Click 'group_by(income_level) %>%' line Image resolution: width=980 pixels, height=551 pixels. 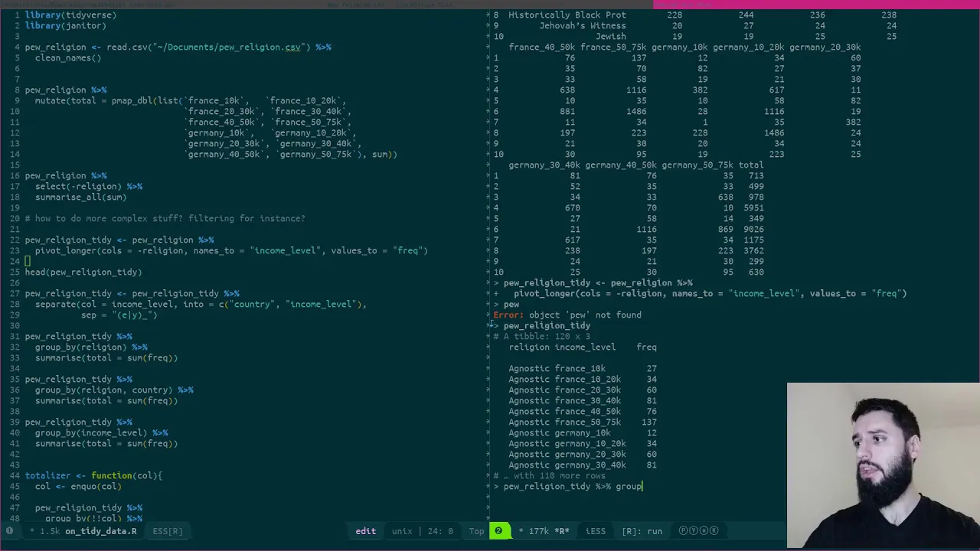coord(101,432)
